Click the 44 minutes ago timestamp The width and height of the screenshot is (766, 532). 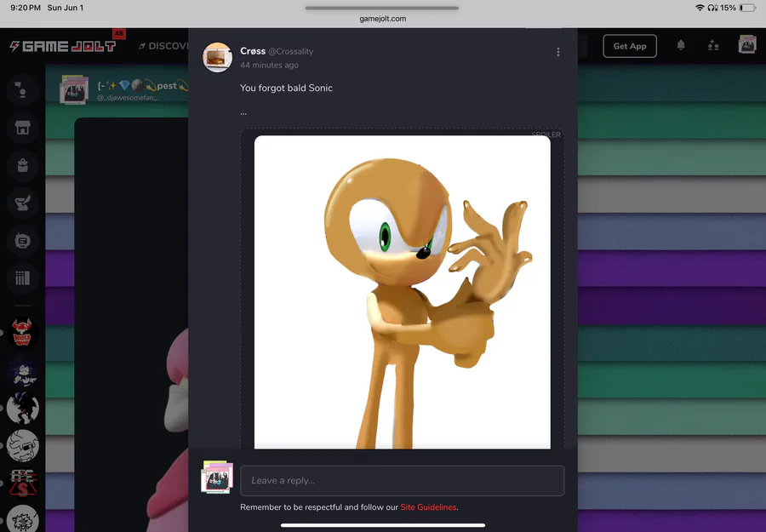(x=269, y=65)
